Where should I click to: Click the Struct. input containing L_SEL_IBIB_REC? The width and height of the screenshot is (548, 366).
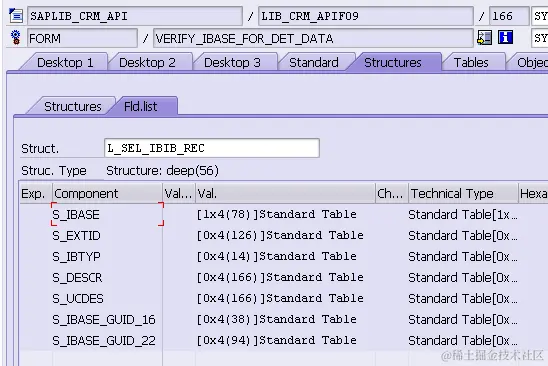click(212, 148)
